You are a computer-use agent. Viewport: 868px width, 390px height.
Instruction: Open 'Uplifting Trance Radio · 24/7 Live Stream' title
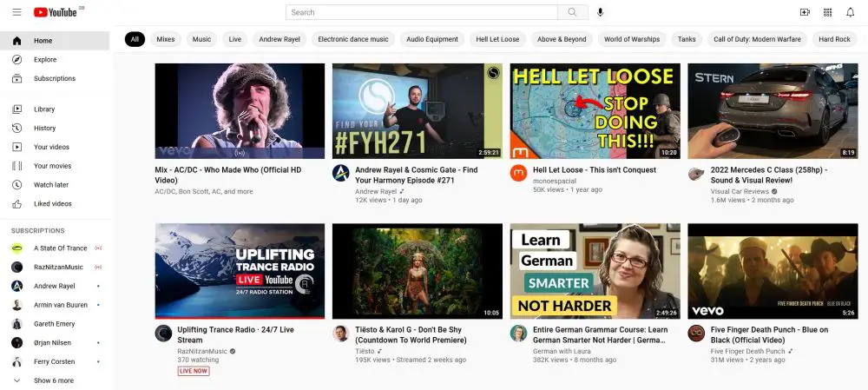click(x=236, y=334)
